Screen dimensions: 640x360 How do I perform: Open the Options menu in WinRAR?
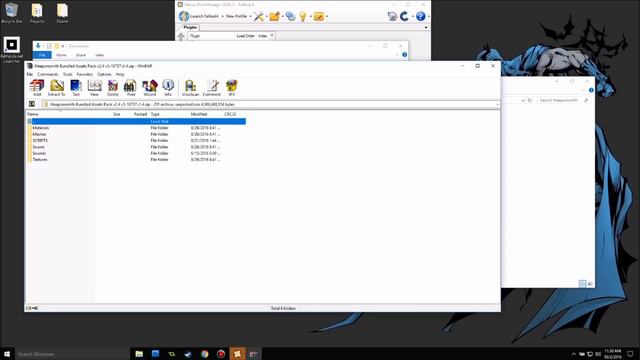[104, 74]
